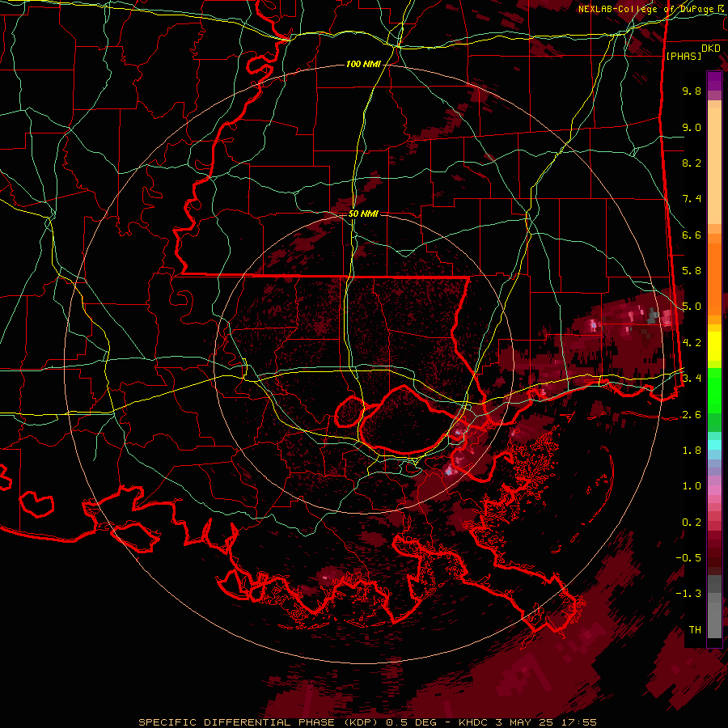Click the 50 NMI range ring label
This screenshot has height=728, width=728.
click(363, 214)
